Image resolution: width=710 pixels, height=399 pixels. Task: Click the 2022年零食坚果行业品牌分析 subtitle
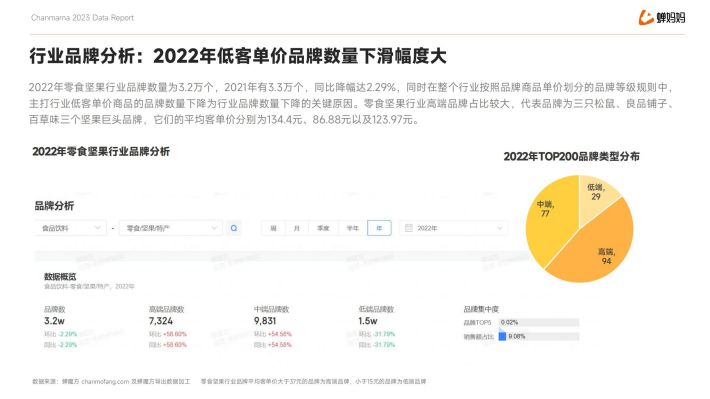point(101,152)
